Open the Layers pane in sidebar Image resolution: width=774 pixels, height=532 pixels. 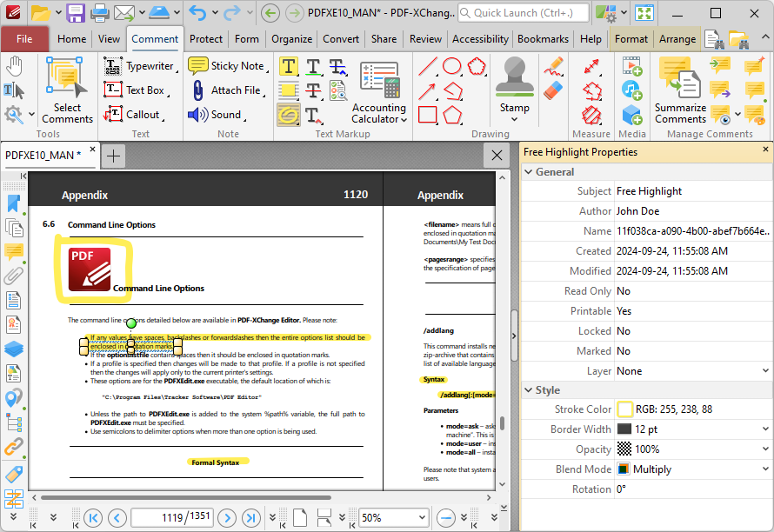pyautogui.click(x=13, y=349)
